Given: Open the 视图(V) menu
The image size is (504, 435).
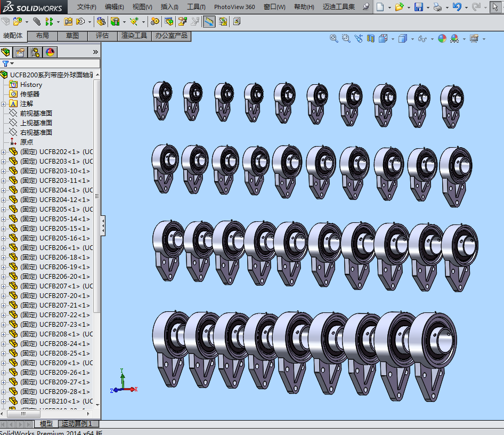Looking at the screenshot, I should tap(142, 7).
